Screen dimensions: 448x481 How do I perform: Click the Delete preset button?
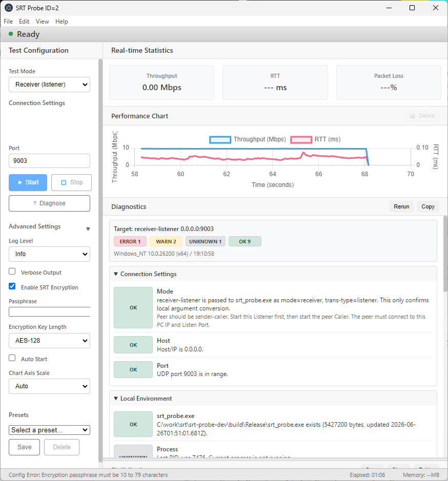(62, 447)
